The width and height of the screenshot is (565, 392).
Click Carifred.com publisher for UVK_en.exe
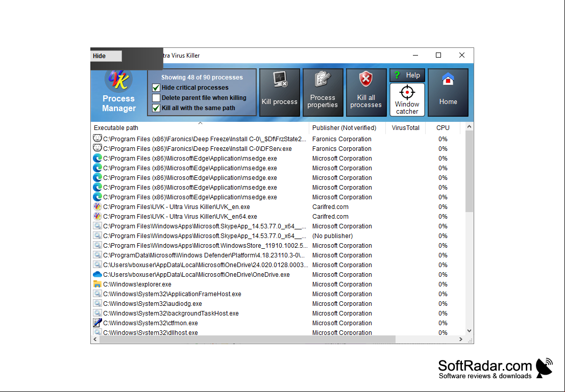(330, 207)
